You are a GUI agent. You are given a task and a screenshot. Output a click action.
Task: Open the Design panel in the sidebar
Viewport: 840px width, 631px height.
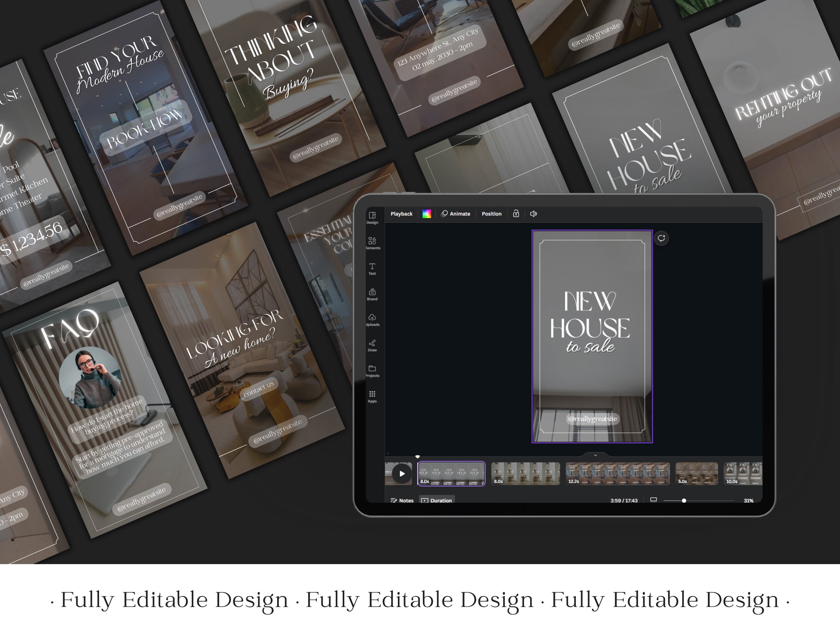pos(372,215)
